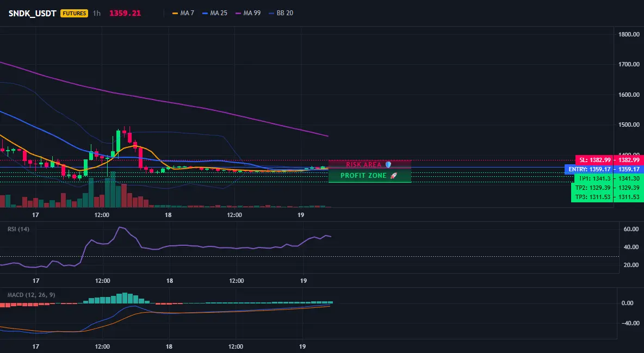Toggle the MA 99 legend item
This screenshot has width=644, height=353.
click(248, 13)
